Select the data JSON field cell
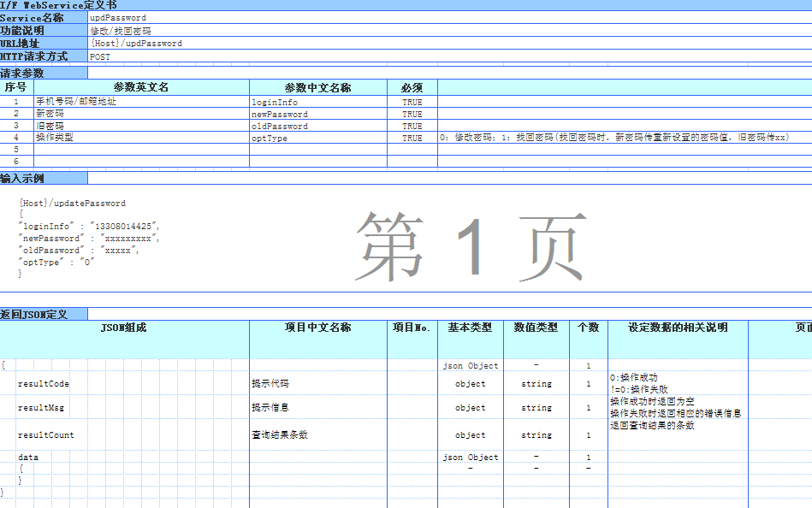This screenshot has height=508, width=812. coord(28,458)
